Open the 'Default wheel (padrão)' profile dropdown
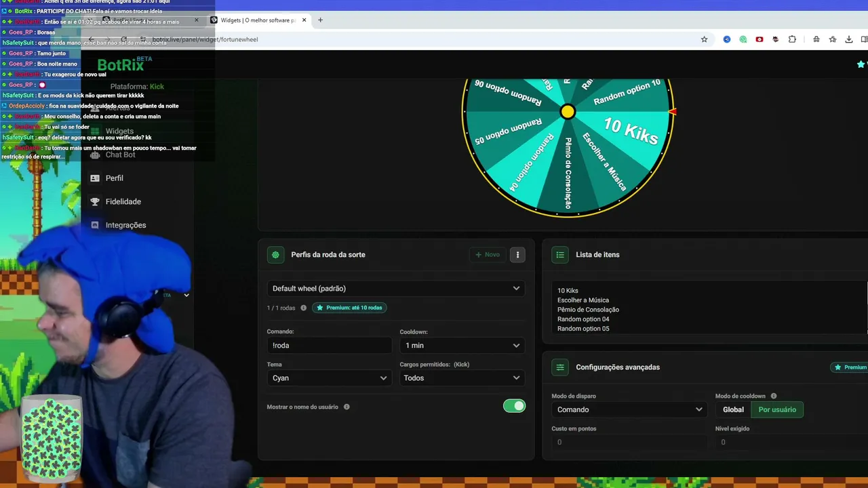This screenshot has width=868, height=488. tap(396, 289)
